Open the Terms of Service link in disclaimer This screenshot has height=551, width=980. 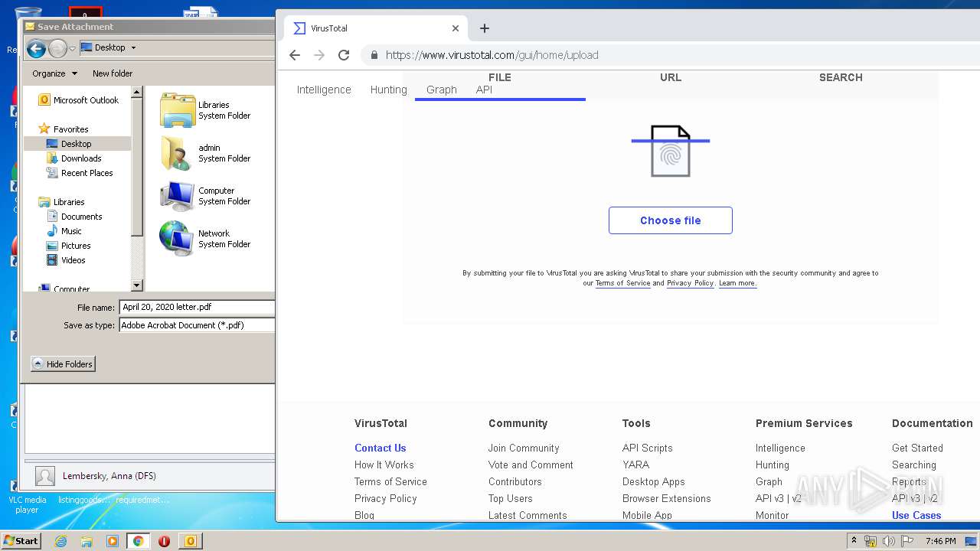622,283
